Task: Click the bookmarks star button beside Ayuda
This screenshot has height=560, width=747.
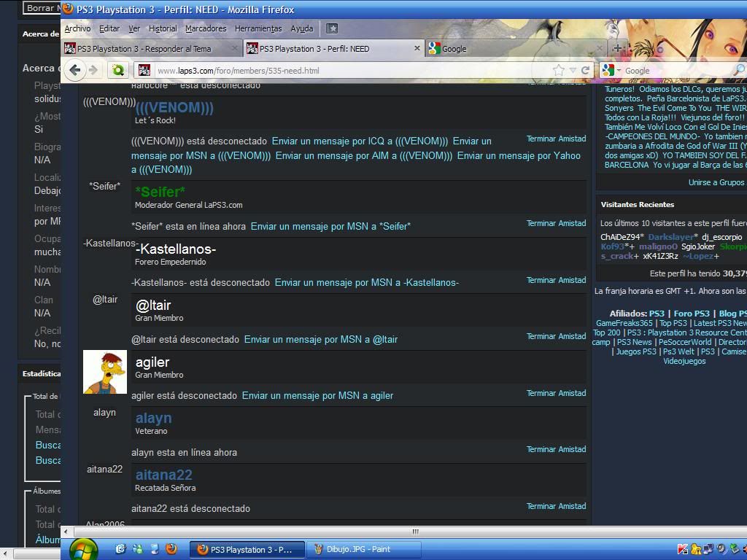Action: pyautogui.click(x=332, y=28)
